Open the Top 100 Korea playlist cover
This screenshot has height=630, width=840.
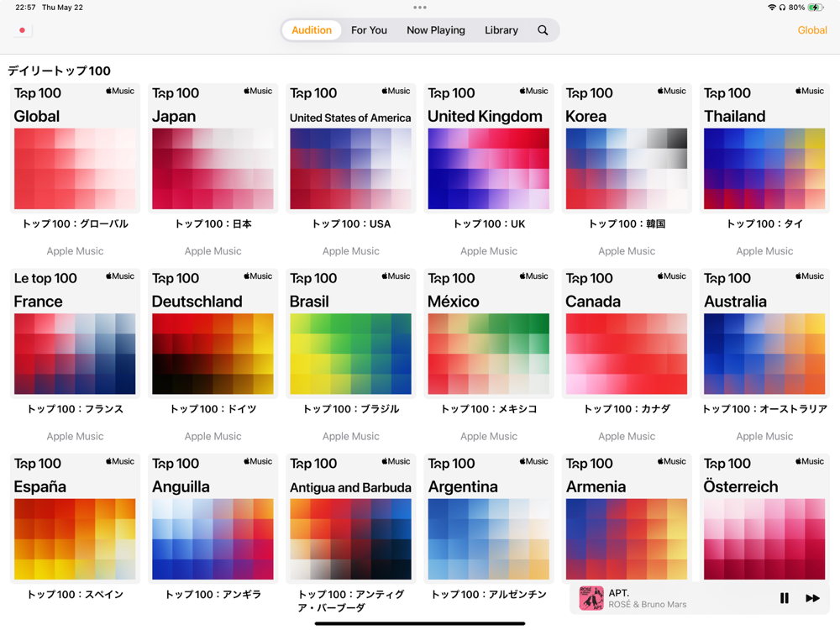627,149
